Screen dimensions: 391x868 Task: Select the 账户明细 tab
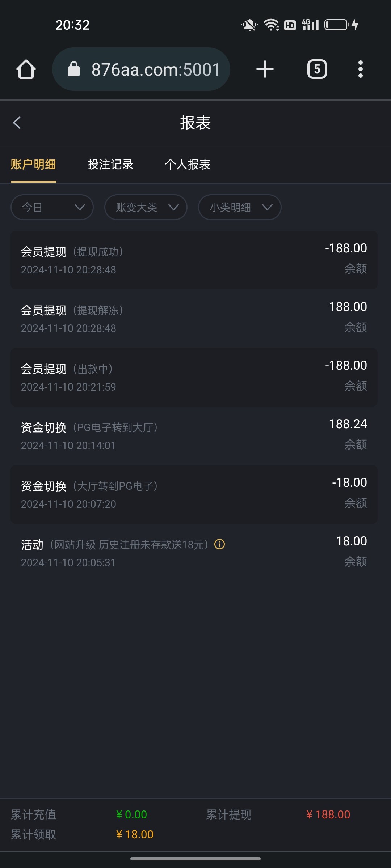coord(33,165)
